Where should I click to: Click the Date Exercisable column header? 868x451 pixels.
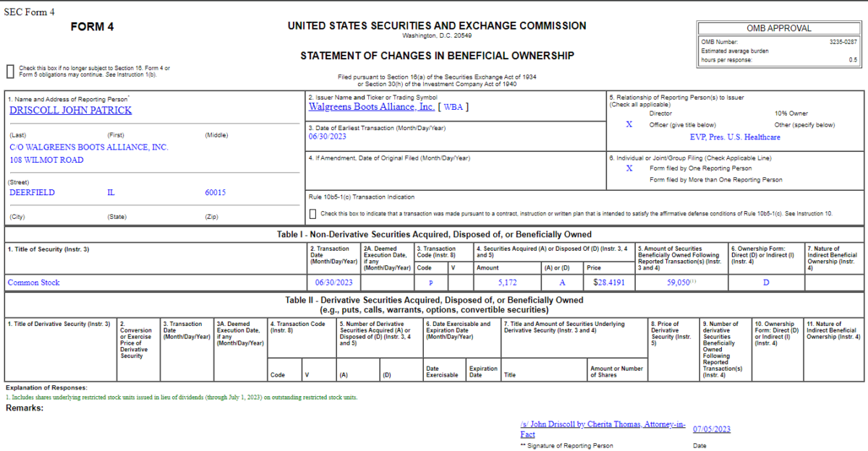[442, 371]
